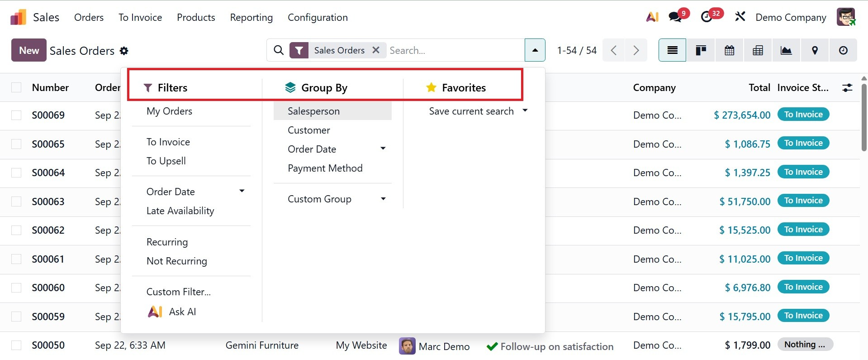Switch to Kanban view
The height and width of the screenshot is (360, 868).
(701, 50)
